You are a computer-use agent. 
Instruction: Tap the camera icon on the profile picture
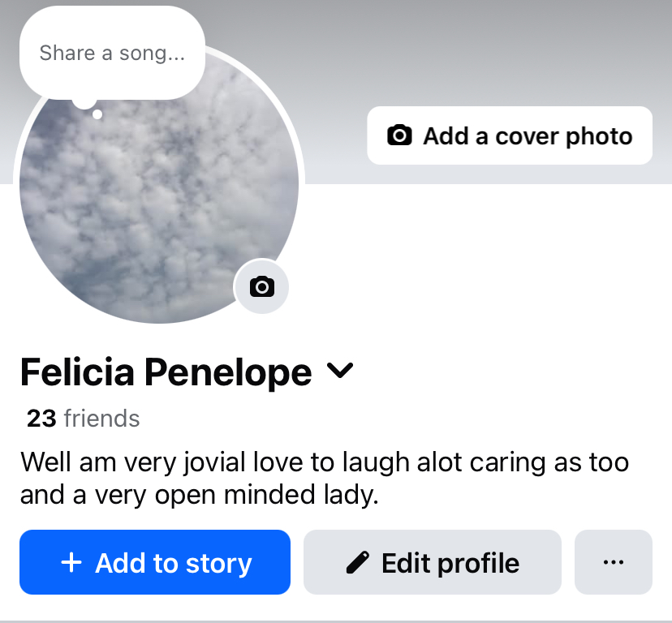[x=261, y=286]
